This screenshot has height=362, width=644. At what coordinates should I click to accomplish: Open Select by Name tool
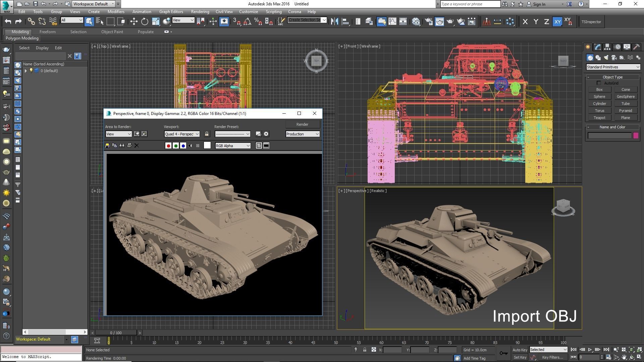tap(100, 21)
